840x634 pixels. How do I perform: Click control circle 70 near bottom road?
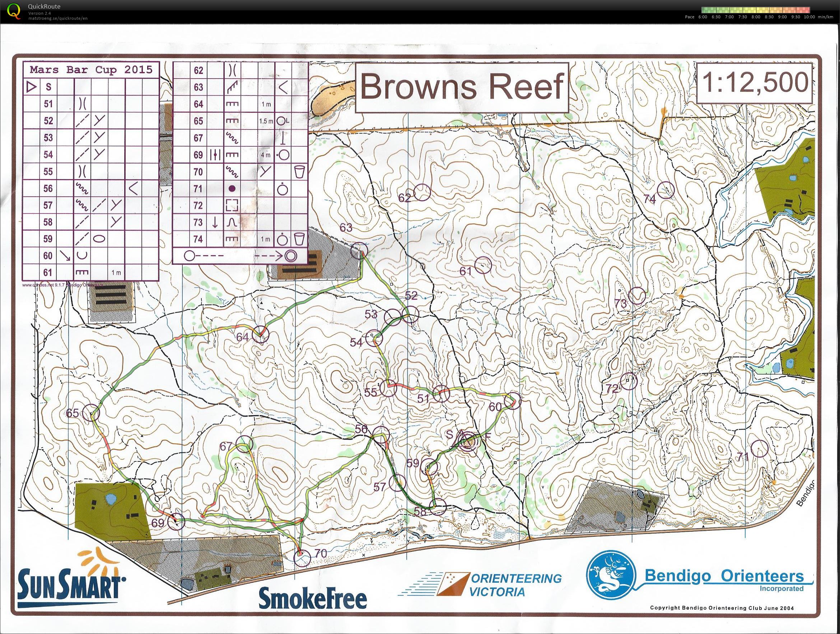pos(302,558)
